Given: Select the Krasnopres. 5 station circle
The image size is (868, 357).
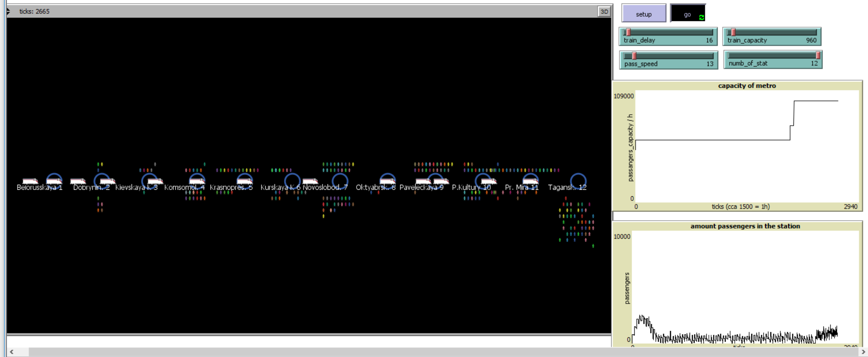Looking at the screenshot, I should tap(244, 181).
